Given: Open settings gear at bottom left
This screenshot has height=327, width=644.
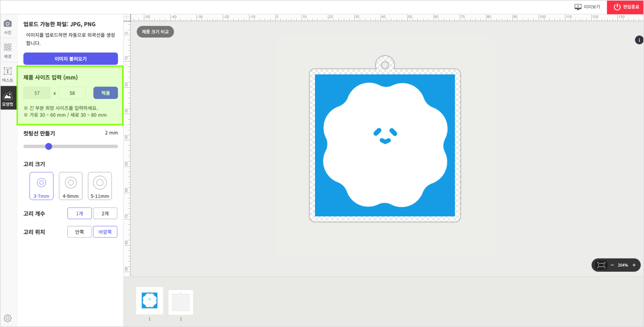Looking at the screenshot, I should (8, 318).
